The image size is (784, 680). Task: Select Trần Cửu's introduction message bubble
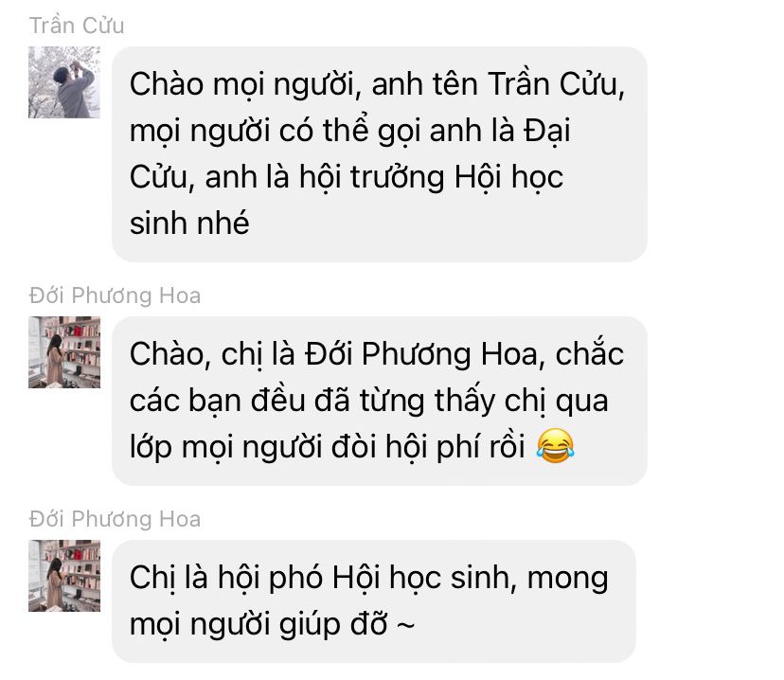tap(380, 154)
